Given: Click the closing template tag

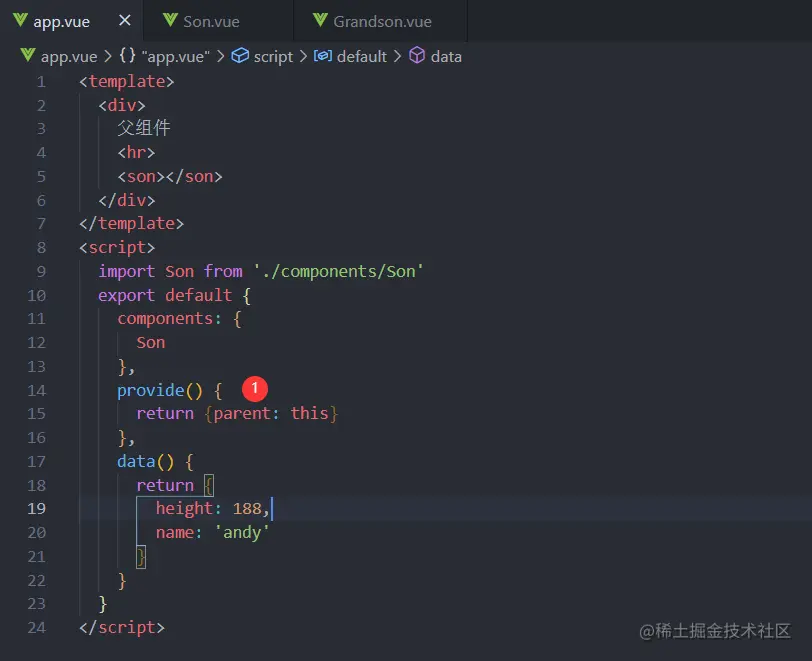Looking at the screenshot, I should pyautogui.click(x=132, y=224).
